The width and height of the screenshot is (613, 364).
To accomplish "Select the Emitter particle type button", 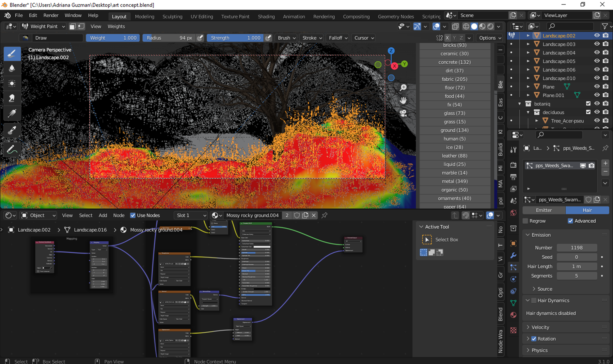I will pyautogui.click(x=544, y=210).
